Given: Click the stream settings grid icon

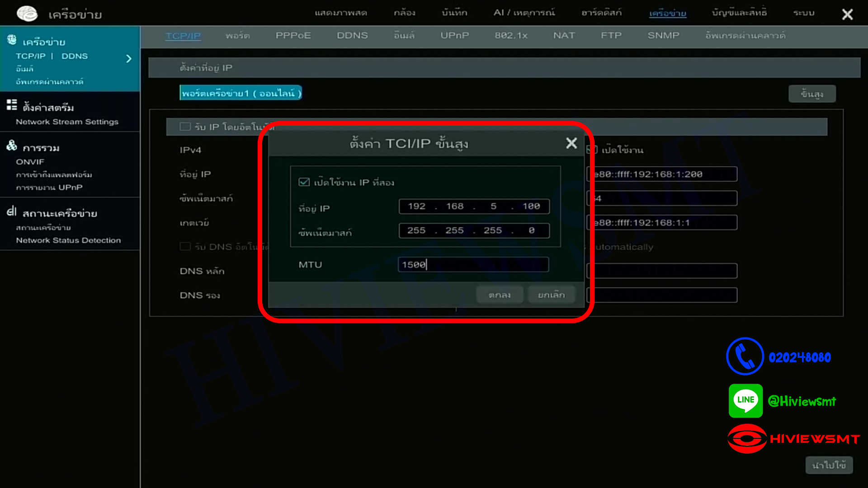Looking at the screenshot, I should click(12, 105).
